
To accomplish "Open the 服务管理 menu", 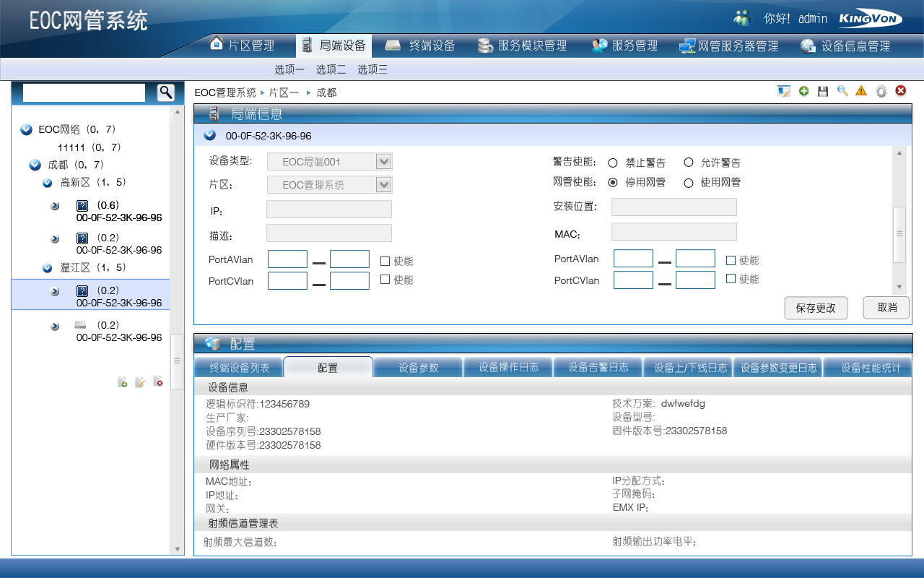I will (x=625, y=46).
